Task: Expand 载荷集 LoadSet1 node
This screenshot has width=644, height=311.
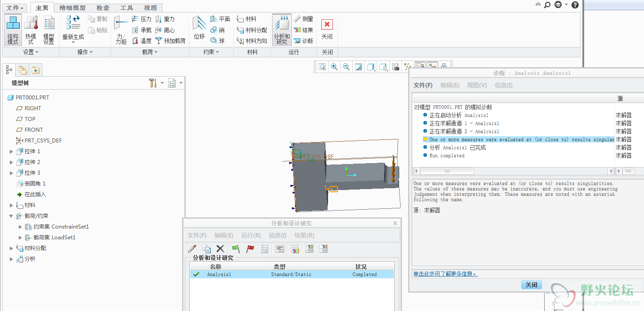Action: pos(20,238)
